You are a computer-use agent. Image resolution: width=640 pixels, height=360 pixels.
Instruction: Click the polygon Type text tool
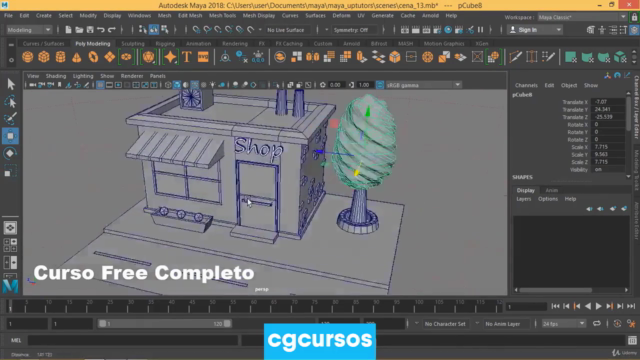pyautogui.click(x=187, y=57)
